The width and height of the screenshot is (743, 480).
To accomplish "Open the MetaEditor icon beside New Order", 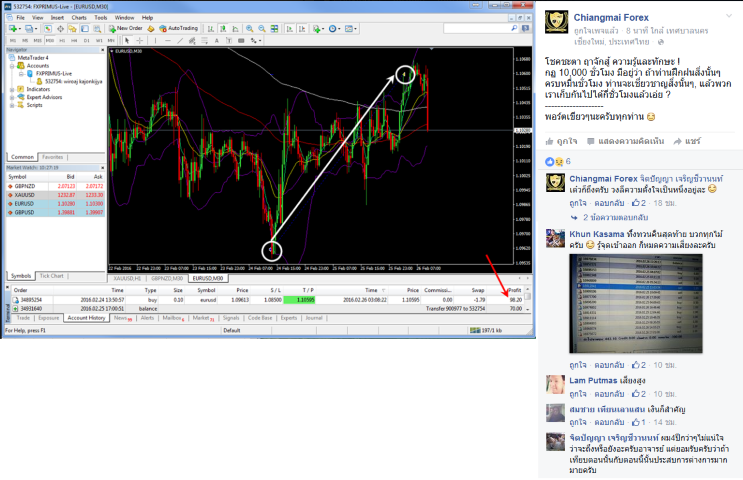I will [x=151, y=28].
